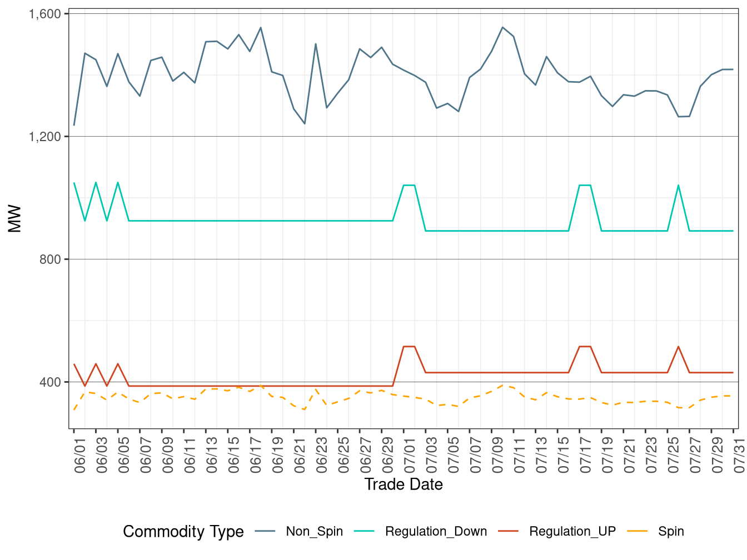747x560 pixels.
Task: Click the MW y-axis title
Action: 14,218
